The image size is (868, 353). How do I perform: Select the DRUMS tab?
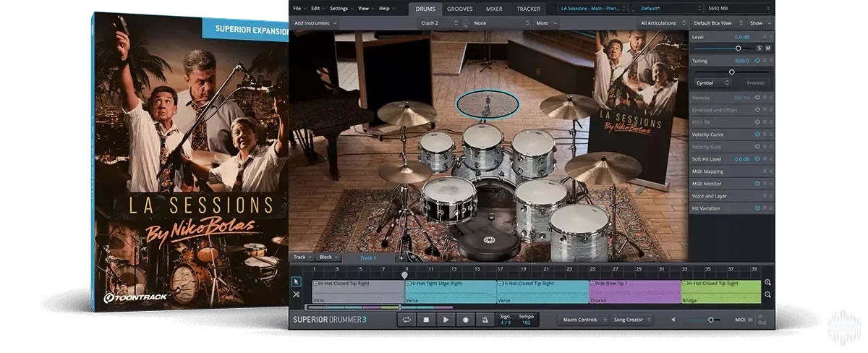click(x=425, y=9)
